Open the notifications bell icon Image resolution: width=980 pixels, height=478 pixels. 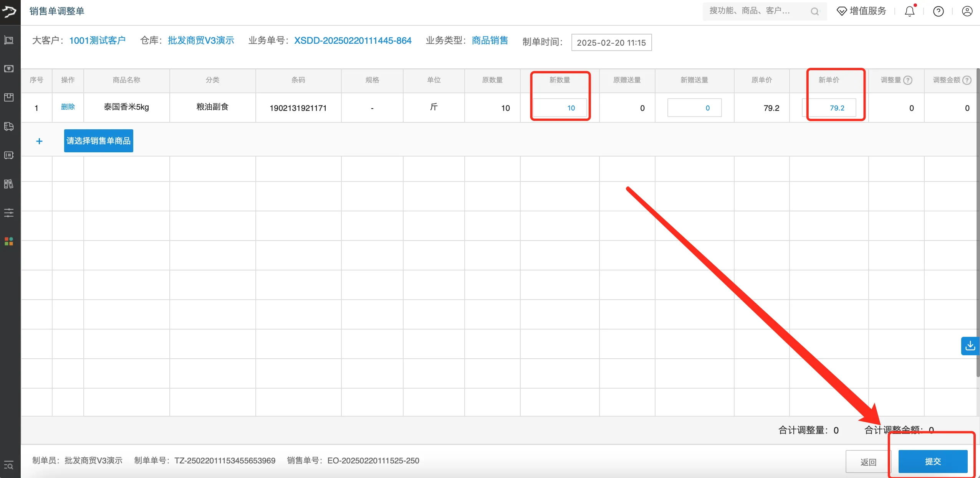(x=909, y=11)
